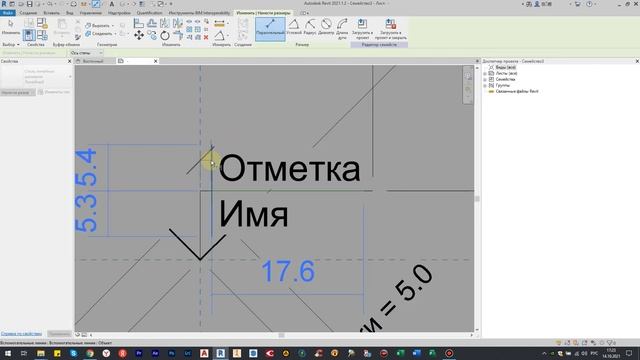Click the Align tool icon
This screenshot has width=640, height=360.
pyautogui.click(x=139, y=23)
